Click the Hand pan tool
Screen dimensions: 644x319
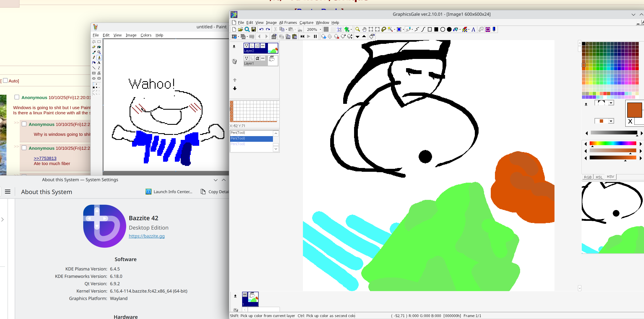tap(364, 30)
